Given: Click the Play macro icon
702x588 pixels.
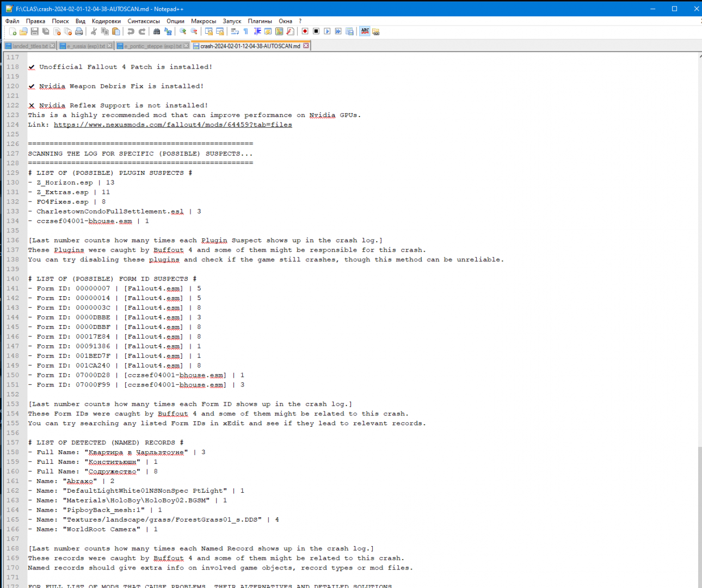Looking at the screenshot, I should coord(327,32).
